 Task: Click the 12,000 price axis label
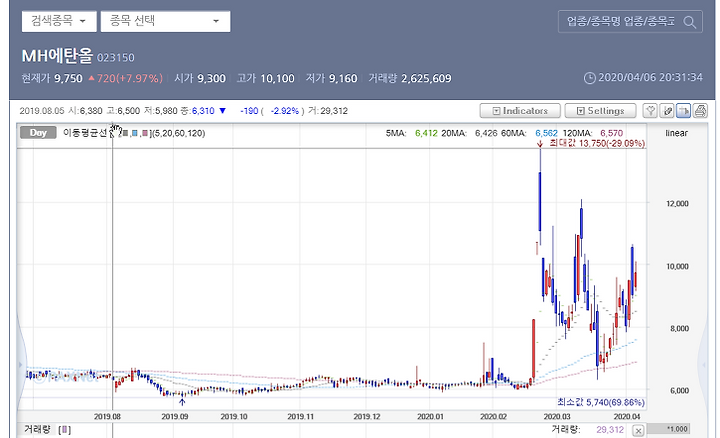[677, 203]
